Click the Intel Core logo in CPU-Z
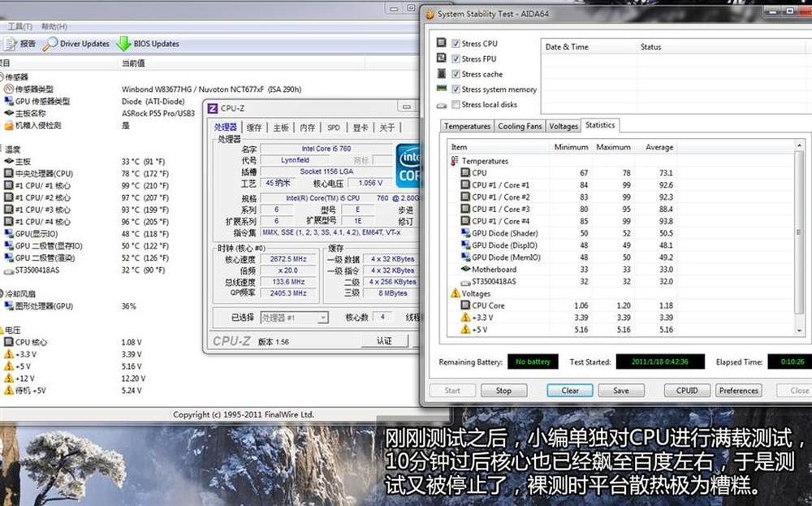Viewport: 812px width, 506px height. [408, 166]
